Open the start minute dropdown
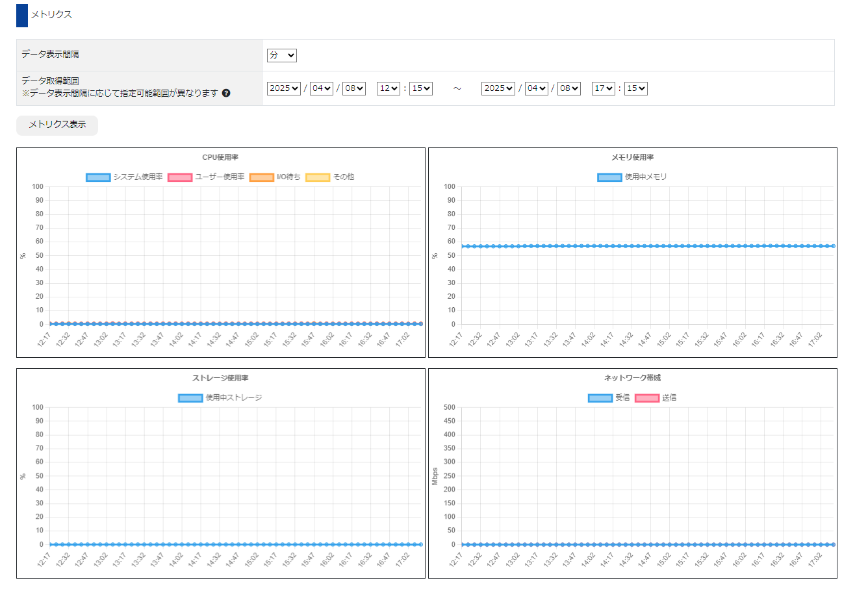Image resolution: width=868 pixels, height=589 pixels. click(421, 88)
